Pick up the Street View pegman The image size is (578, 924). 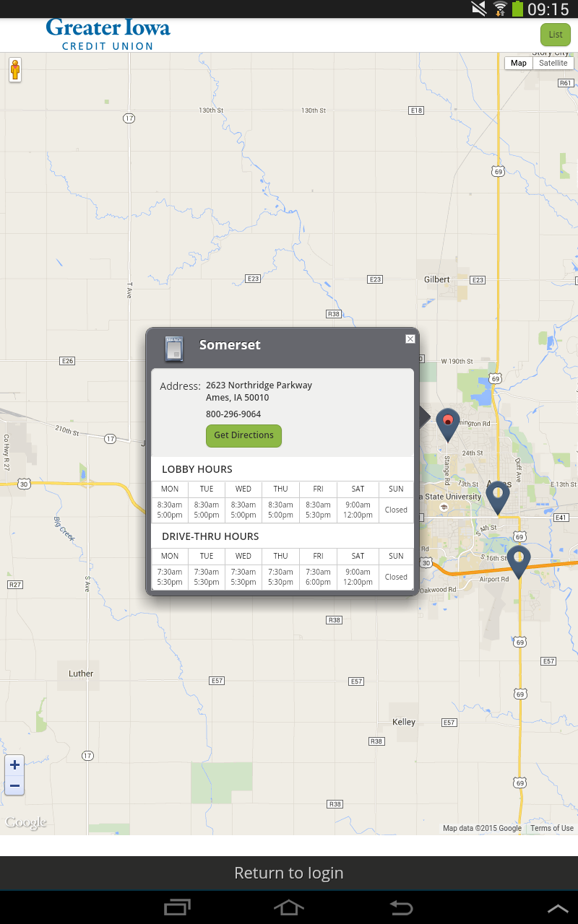[x=15, y=70]
